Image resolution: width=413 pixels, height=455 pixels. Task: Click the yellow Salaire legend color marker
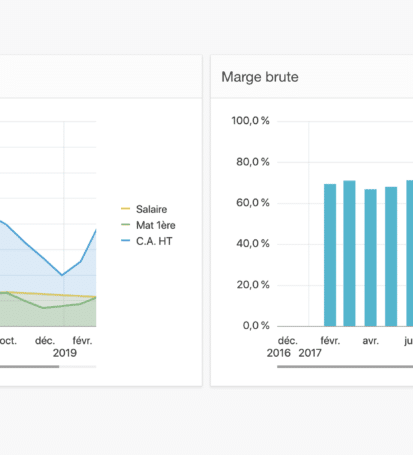tap(125, 209)
